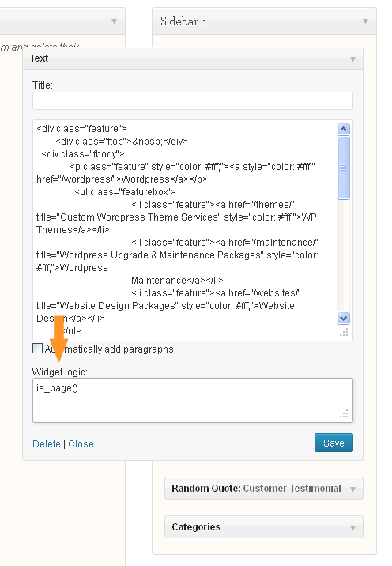Viewport: 392px width, 566px height.
Task: Click the content textarea scrollbar thumb
Action: click(x=343, y=168)
